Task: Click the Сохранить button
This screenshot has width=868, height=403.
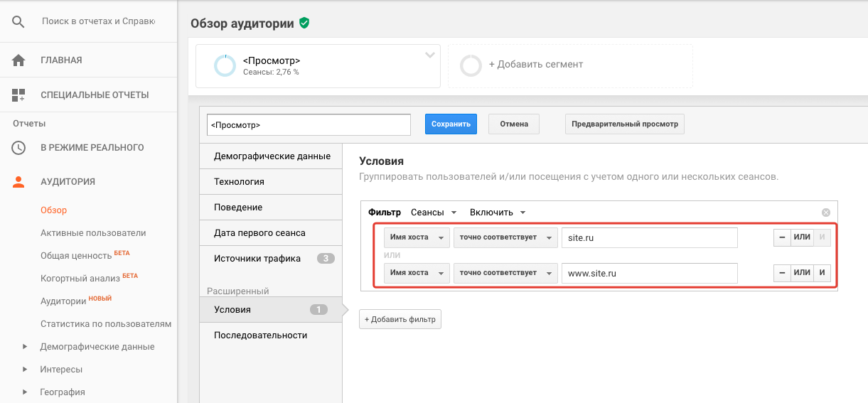Action: (x=451, y=124)
